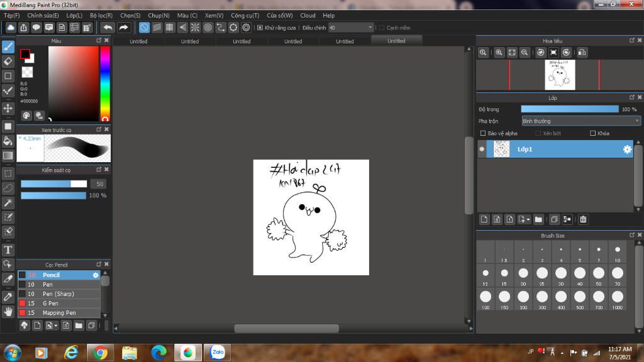Open the Lớp(L) menu
This screenshot has width=644, height=362.
coord(74,15)
